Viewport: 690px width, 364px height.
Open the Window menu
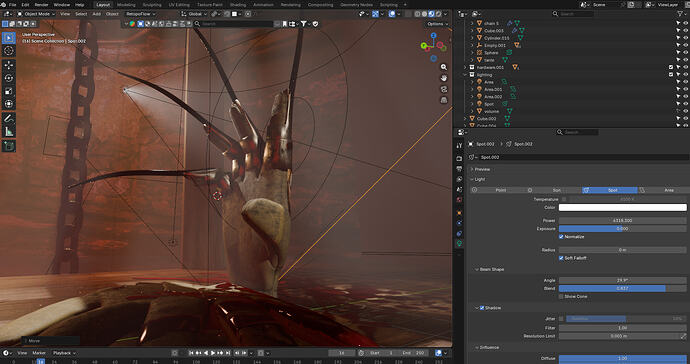[62, 5]
